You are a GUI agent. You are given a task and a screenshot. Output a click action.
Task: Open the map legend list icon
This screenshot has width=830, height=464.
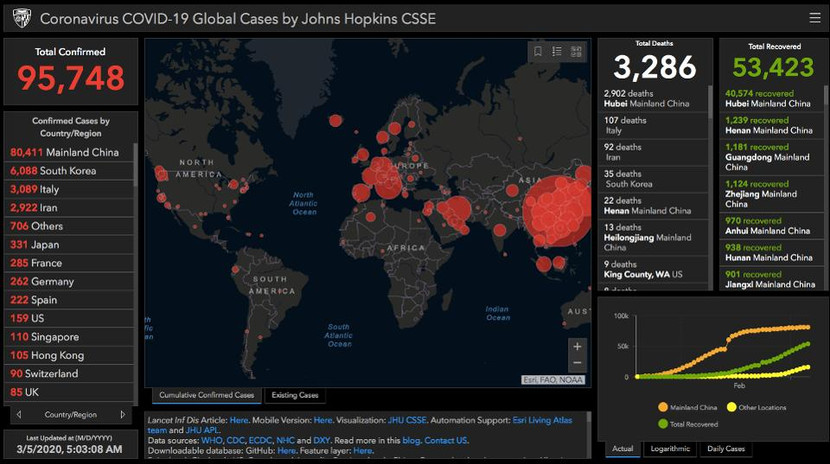pos(557,52)
